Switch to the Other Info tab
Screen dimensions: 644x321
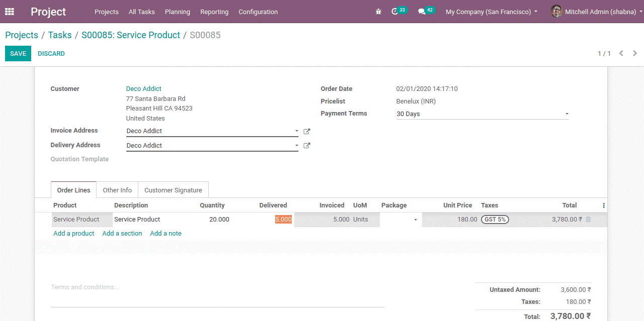[x=117, y=190]
